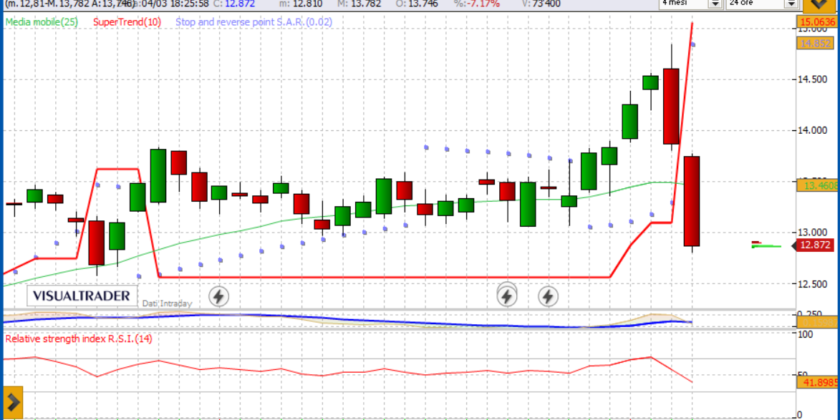
Task: Click the 41.8985 RSI value tag
Action: [x=818, y=382]
